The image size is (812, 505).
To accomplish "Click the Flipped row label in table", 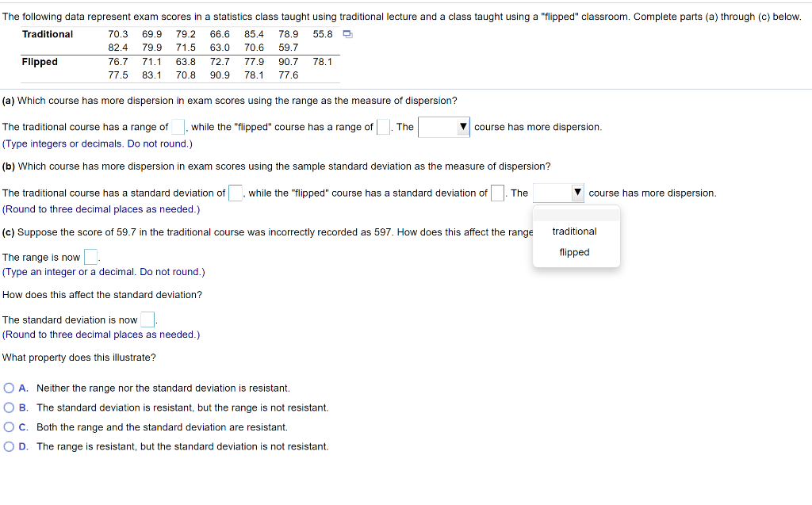I will (40, 62).
